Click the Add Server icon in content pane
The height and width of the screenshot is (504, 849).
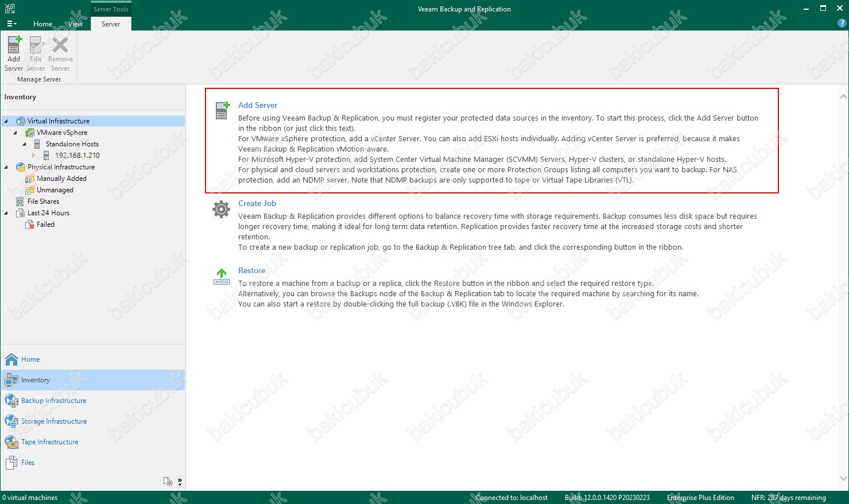222,110
